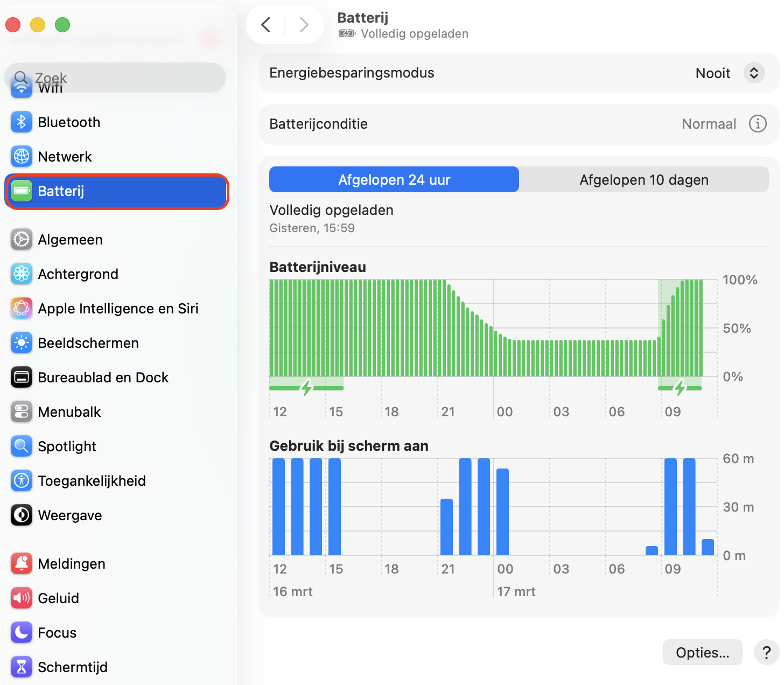Viewport: 784px width, 685px height.
Task: Go back using the left chevron
Action: [266, 25]
